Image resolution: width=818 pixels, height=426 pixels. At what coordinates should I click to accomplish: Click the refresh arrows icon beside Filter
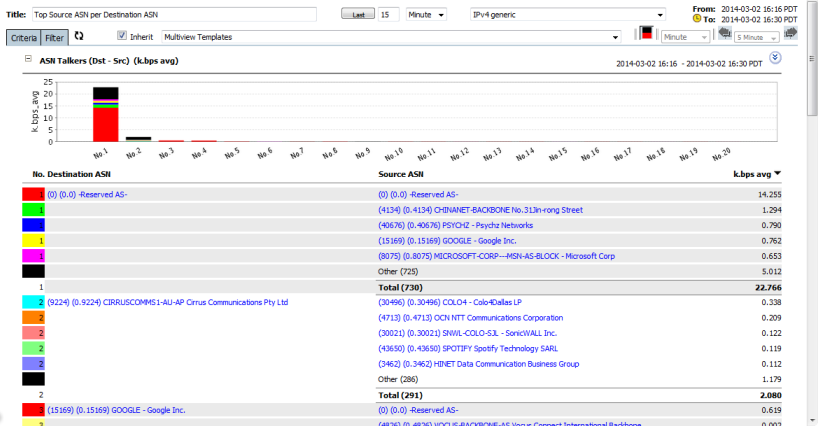79,35
